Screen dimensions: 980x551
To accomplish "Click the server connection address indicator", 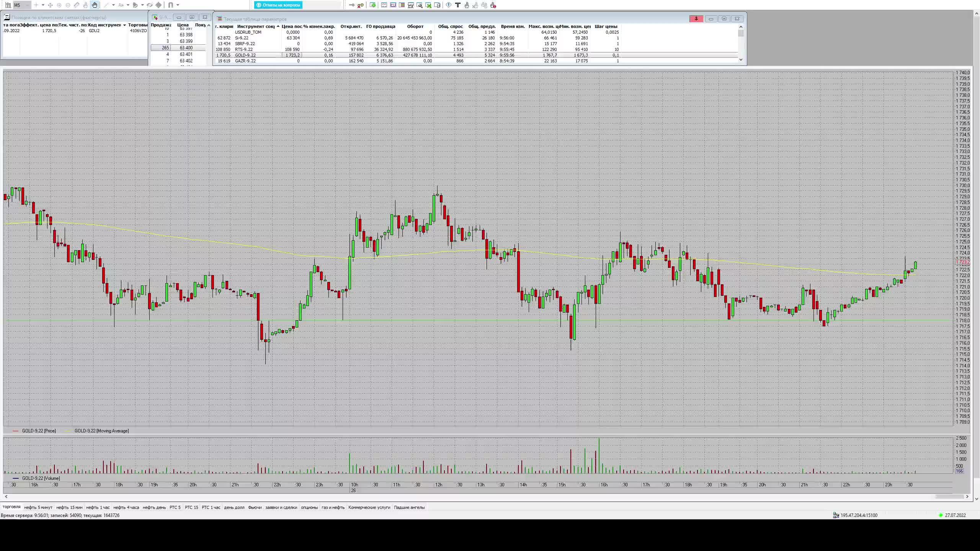I will pyautogui.click(x=855, y=515).
